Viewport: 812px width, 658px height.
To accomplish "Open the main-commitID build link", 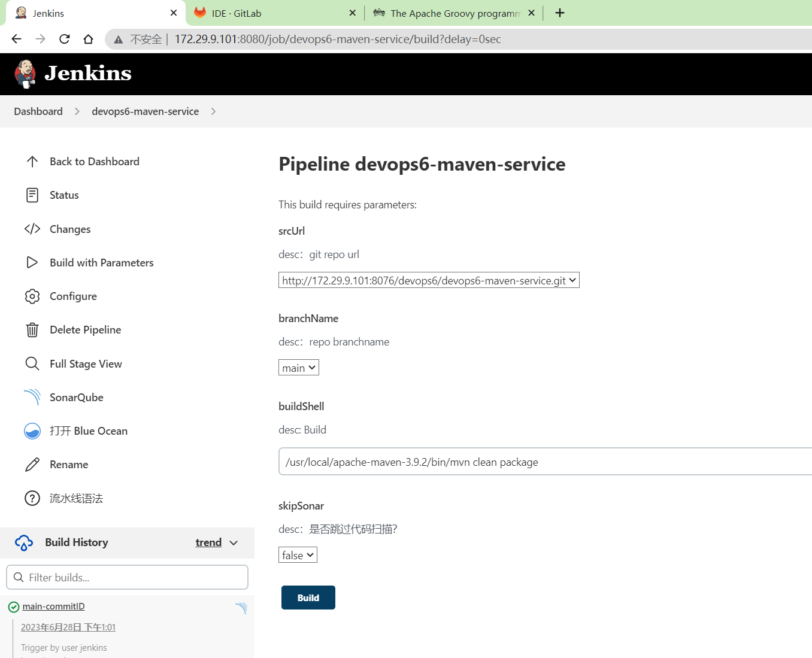I will click(x=53, y=607).
